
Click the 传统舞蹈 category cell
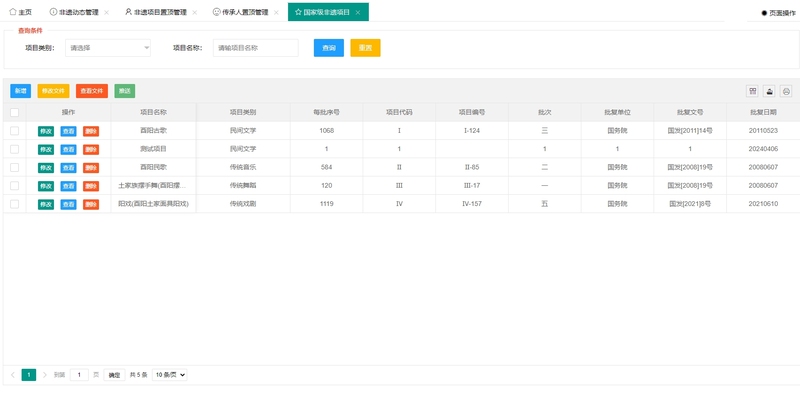pos(243,185)
